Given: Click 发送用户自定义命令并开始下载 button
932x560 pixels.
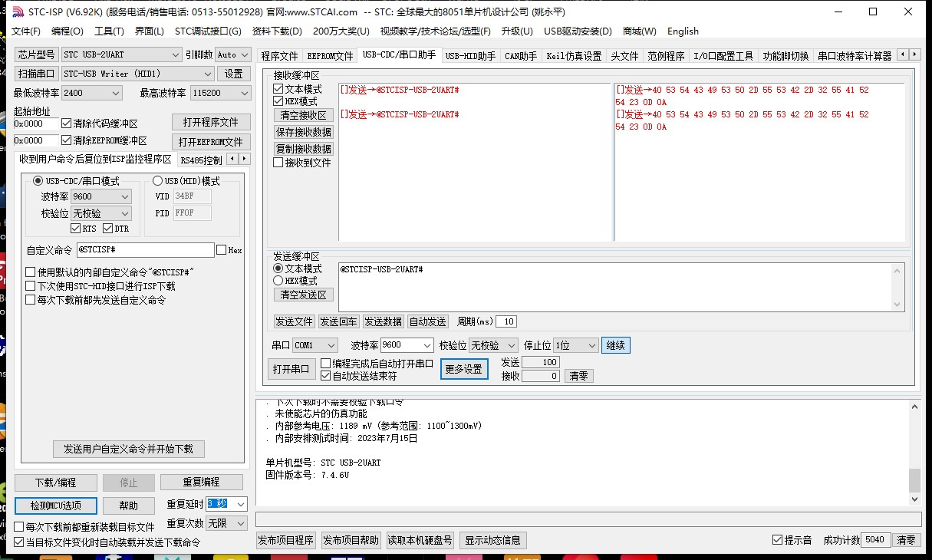Looking at the screenshot, I should click(128, 449).
